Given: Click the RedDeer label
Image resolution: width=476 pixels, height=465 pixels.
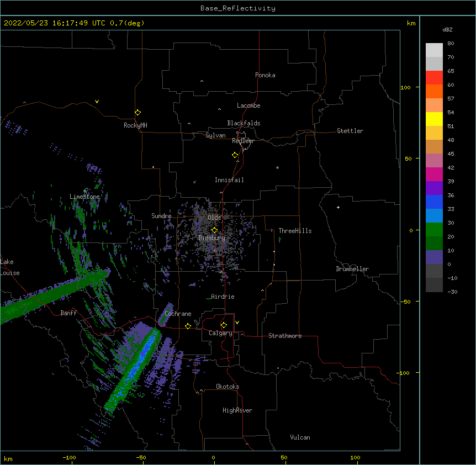Looking at the screenshot, I should click(243, 141).
